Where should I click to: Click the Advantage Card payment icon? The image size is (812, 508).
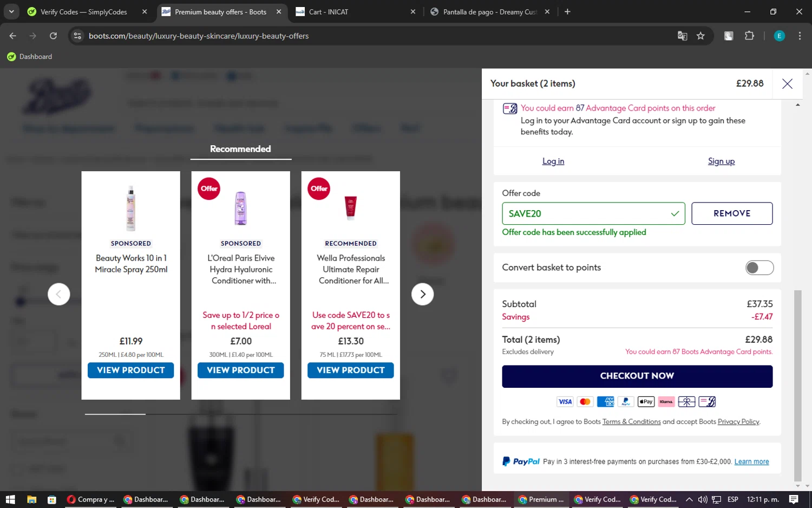point(707,402)
